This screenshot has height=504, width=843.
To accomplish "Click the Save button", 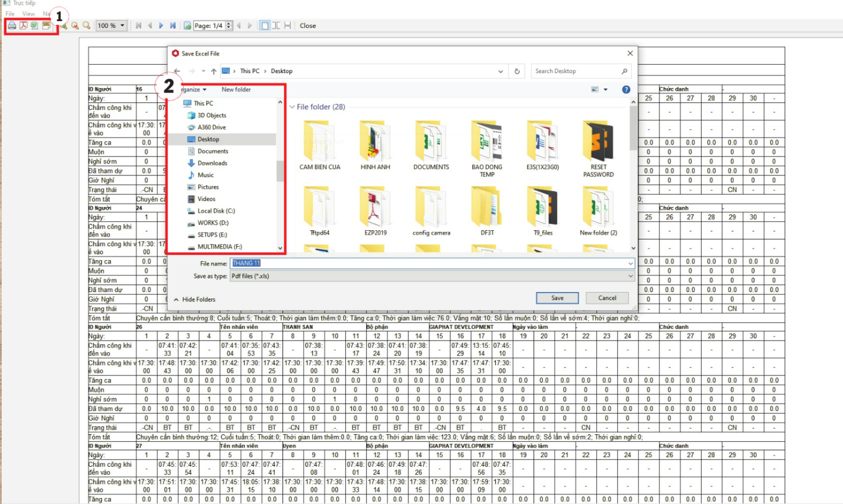I will click(x=557, y=298).
